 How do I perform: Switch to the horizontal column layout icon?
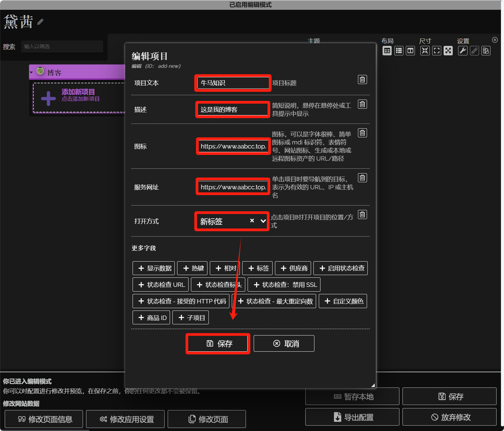point(410,51)
